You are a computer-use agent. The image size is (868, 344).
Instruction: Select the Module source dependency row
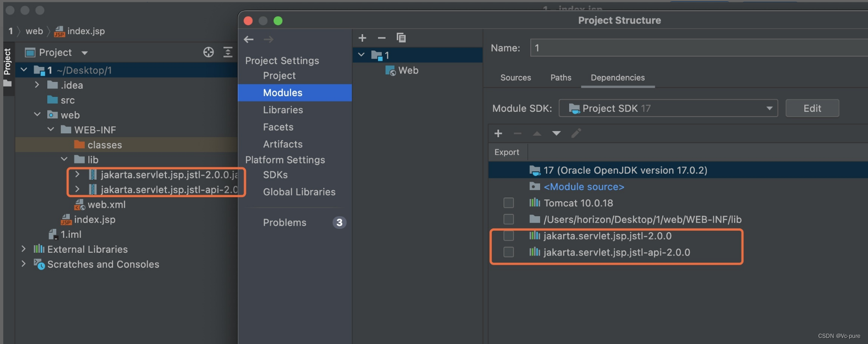pos(678,187)
